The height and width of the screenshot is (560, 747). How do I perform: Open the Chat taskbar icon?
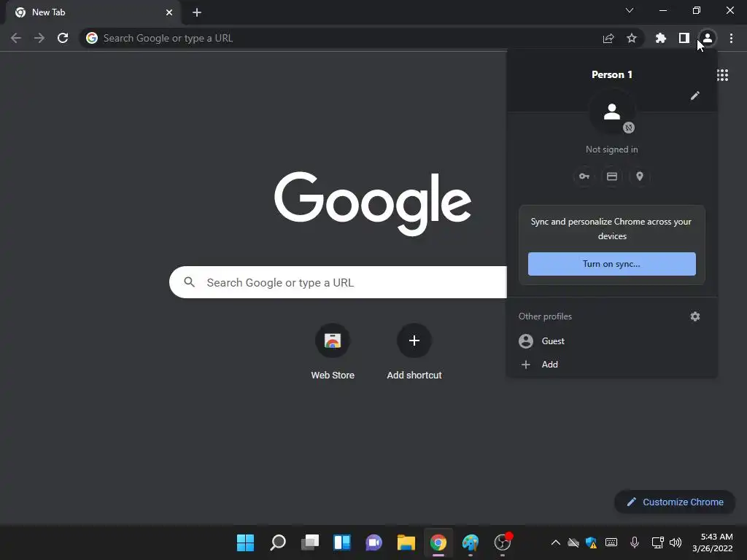(x=374, y=542)
